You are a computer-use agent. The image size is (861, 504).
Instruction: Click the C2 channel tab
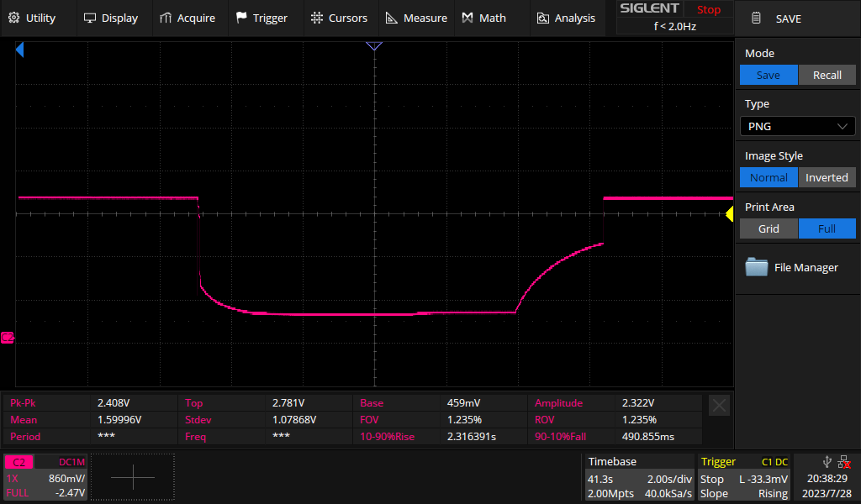coord(20,462)
